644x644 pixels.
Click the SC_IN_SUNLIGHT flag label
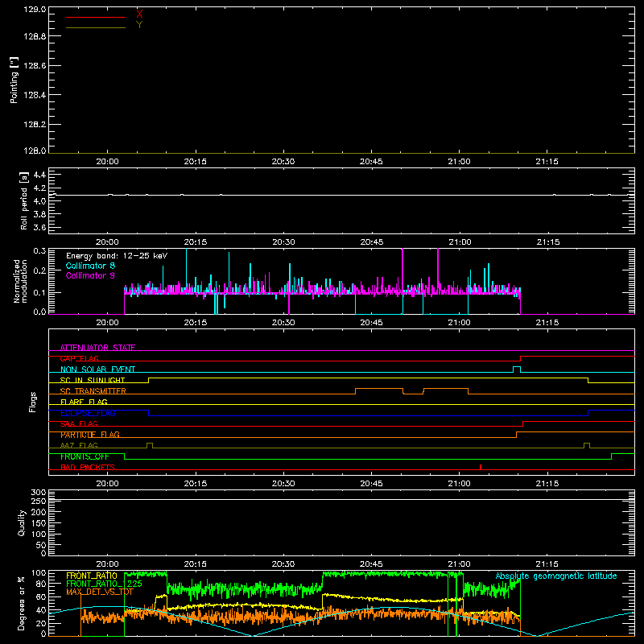pyautogui.click(x=93, y=380)
